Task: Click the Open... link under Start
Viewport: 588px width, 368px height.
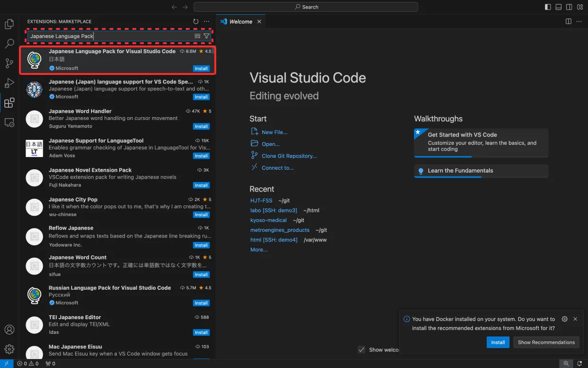Action: [x=271, y=144]
